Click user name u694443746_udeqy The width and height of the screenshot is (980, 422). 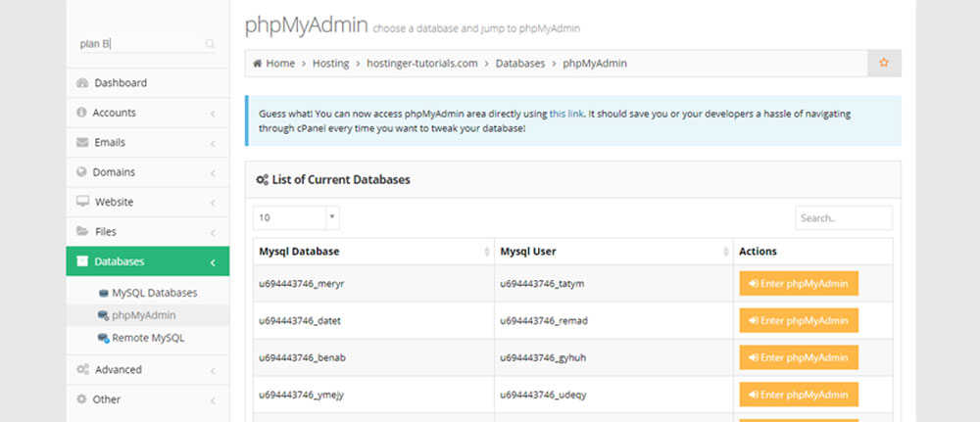tap(544, 396)
